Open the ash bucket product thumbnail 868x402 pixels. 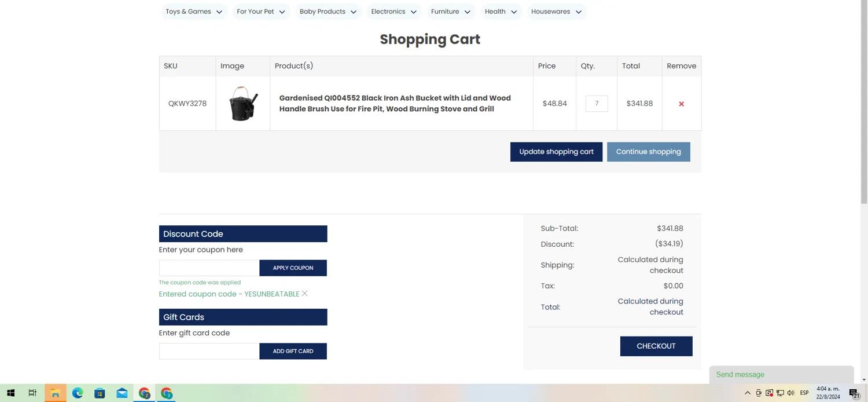point(243,104)
